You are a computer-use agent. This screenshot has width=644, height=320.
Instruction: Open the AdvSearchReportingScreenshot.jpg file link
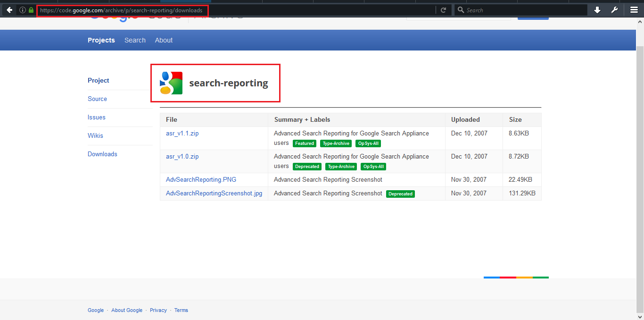pyautogui.click(x=214, y=193)
